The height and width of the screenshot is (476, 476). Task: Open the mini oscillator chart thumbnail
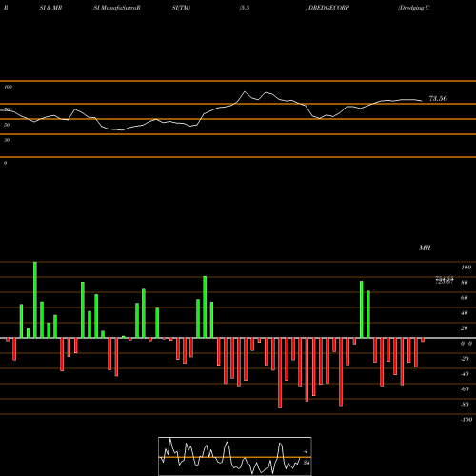[235, 456]
